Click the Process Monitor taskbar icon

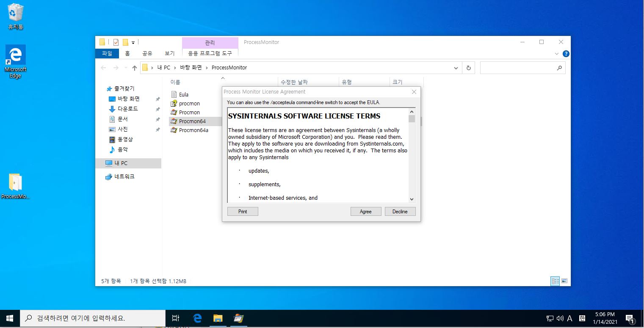click(238, 318)
